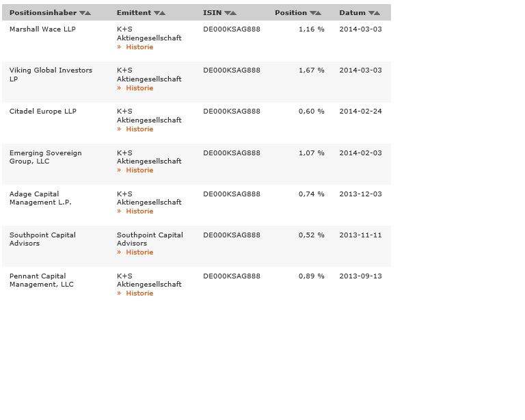Image resolution: width=525 pixels, height=420 pixels.
Task: Sort Emittent ascending with up triangle
Action: (x=163, y=13)
